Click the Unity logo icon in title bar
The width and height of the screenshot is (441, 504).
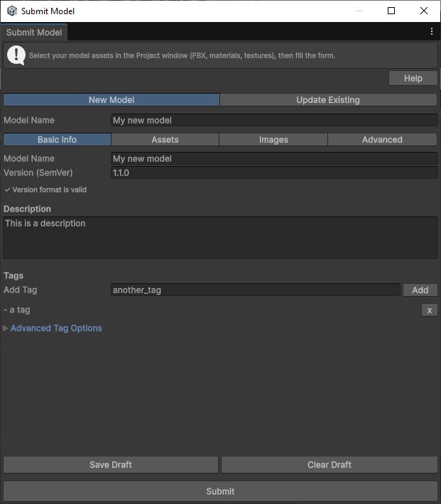click(x=12, y=11)
